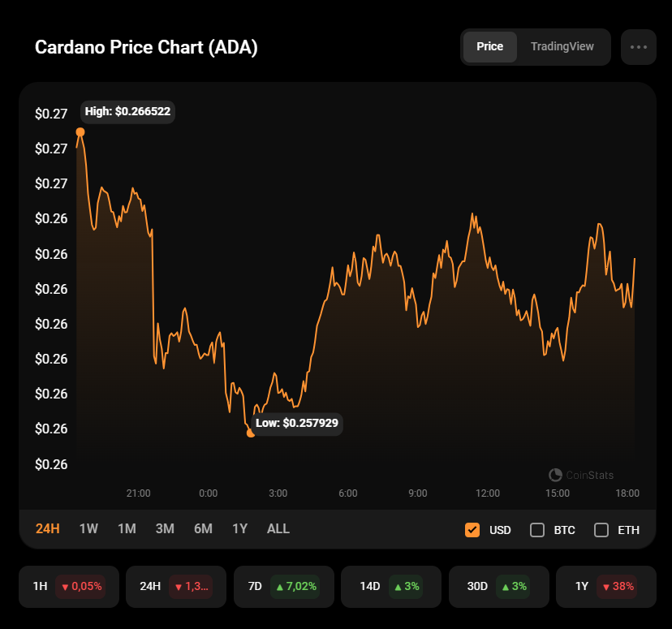This screenshot has height=629, width=672.
Task: Enable the ETH currency checkbox
Action: (601, 530)
